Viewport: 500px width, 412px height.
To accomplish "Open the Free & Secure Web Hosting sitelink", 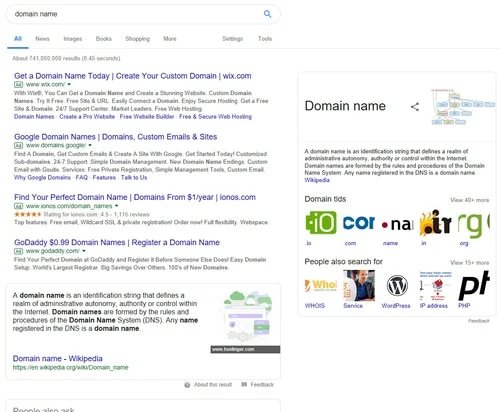I will (x=215, y=117).
